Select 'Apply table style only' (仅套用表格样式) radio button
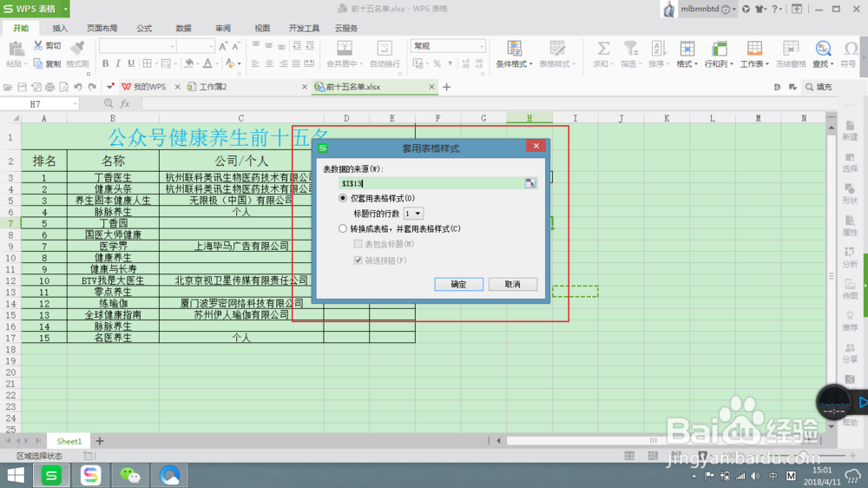Viewport: 868px width, 488px height. pyautogui.click(x=343, y=198)
